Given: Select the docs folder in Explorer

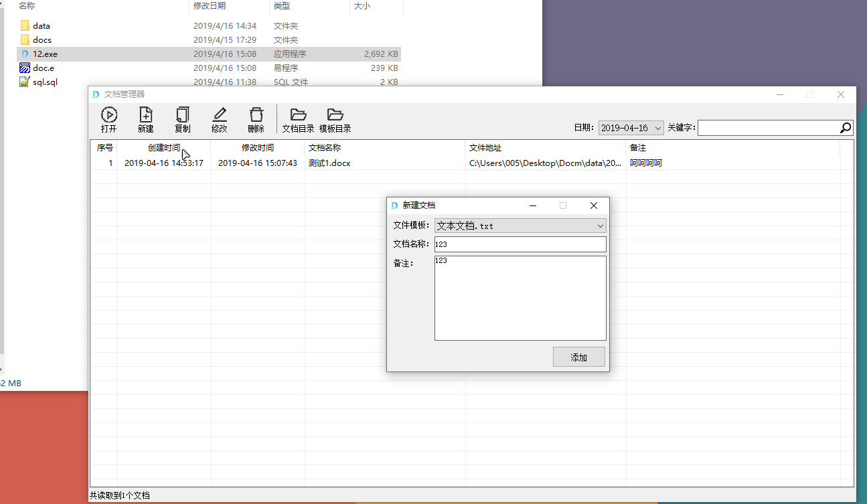Looking at the screenshot, I should [42, 40].
